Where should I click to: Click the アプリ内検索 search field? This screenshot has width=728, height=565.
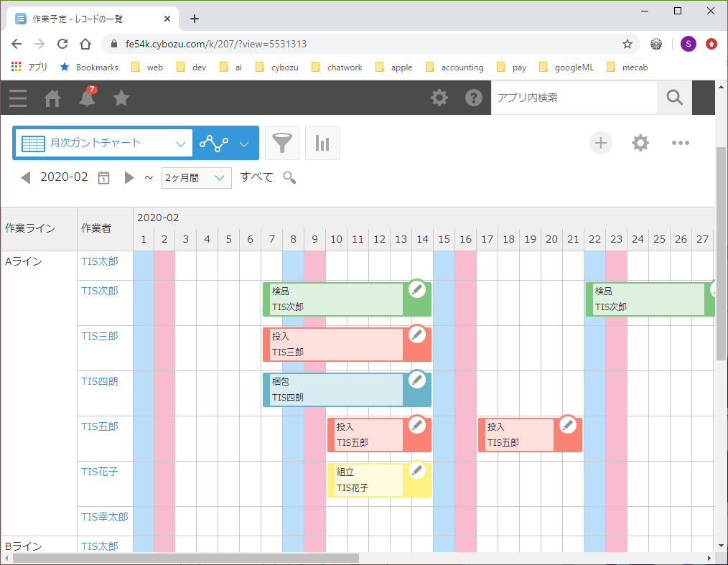click(x=574, y=98)
